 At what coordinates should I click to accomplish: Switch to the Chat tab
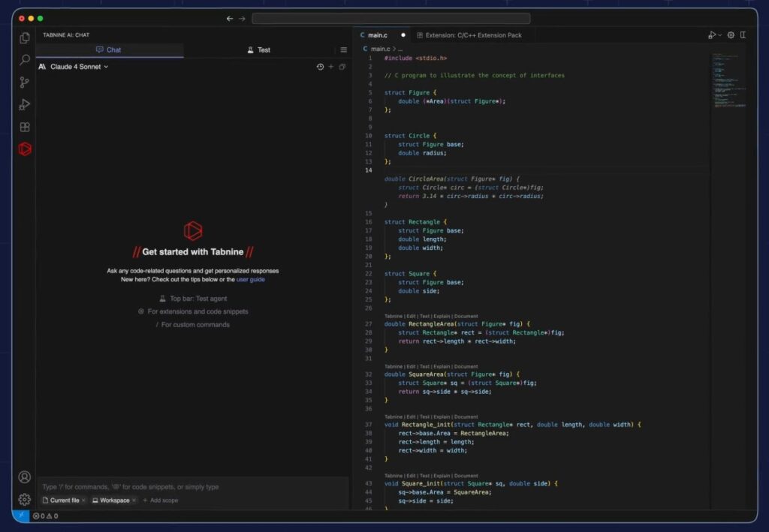coord(109,50)
